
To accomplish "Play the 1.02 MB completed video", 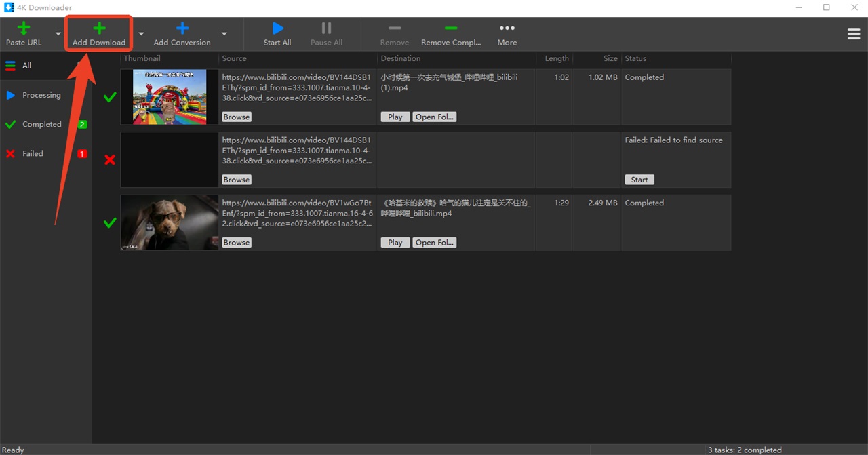I will (x=395, y=117).
